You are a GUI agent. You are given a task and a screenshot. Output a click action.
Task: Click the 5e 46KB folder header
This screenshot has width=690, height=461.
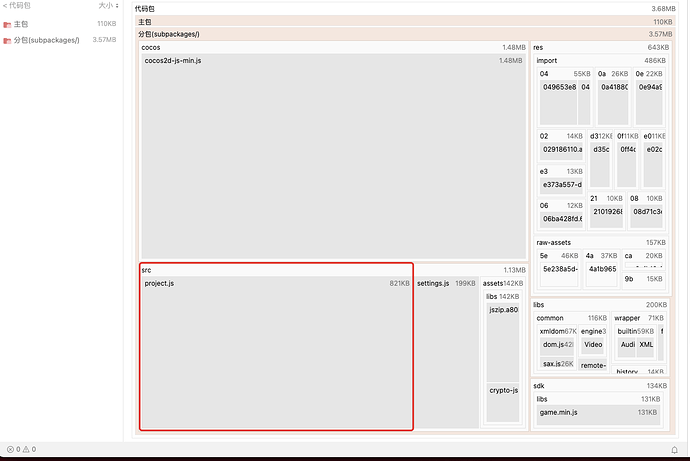pos(559,256)
